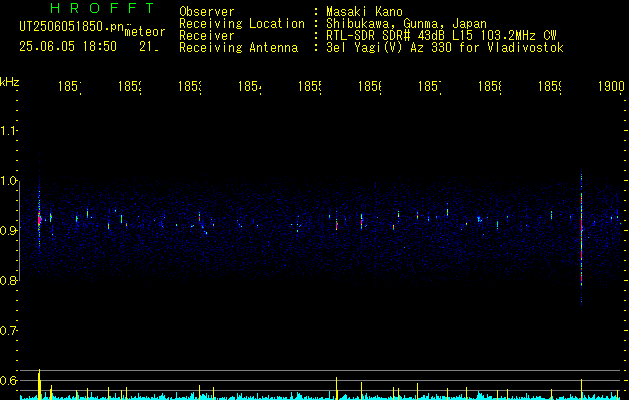
Task: Click the 0.9 frequency axis label
Action: tap(8, 231)
